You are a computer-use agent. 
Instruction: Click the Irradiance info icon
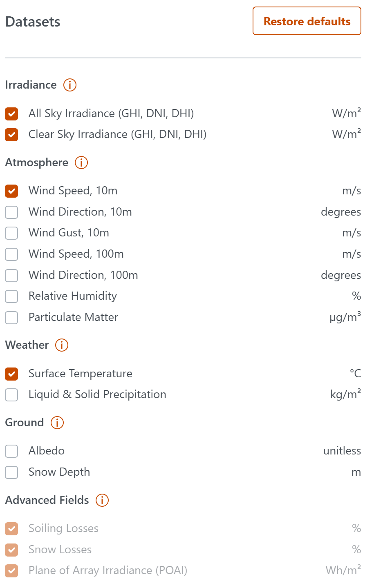pyautogui.click(x=70, y=85)
